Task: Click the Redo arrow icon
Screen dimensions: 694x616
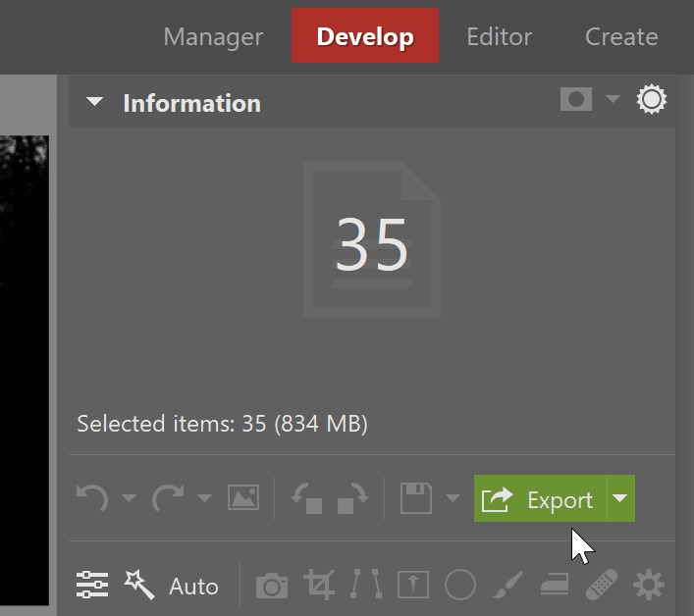Action: [x=168, y=498]
